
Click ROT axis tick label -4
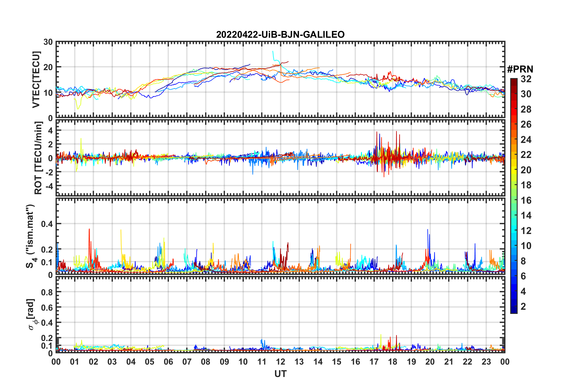pyautogui.click(x=50, y=186)
